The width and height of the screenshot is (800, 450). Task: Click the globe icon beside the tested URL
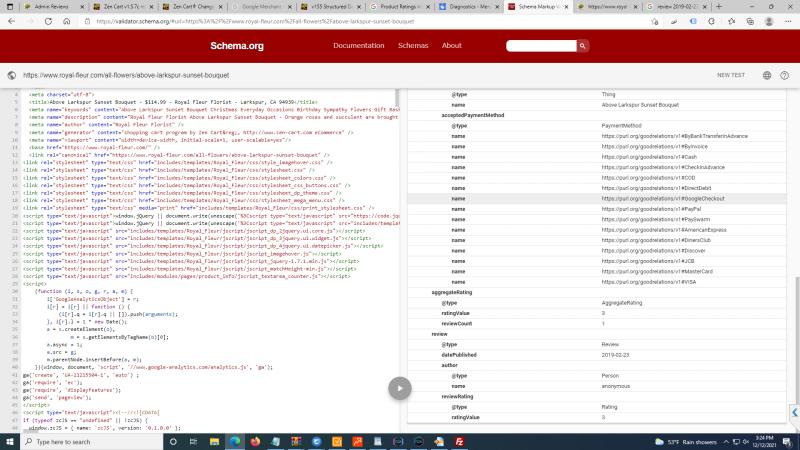[x=12, y=75]
